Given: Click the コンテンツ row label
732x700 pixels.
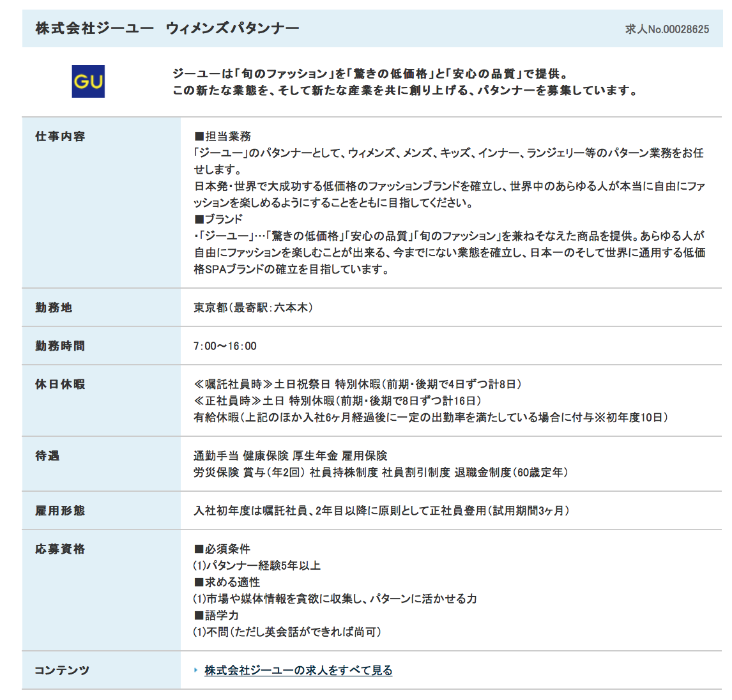Looking at the screenshot, I should point(62,670).
